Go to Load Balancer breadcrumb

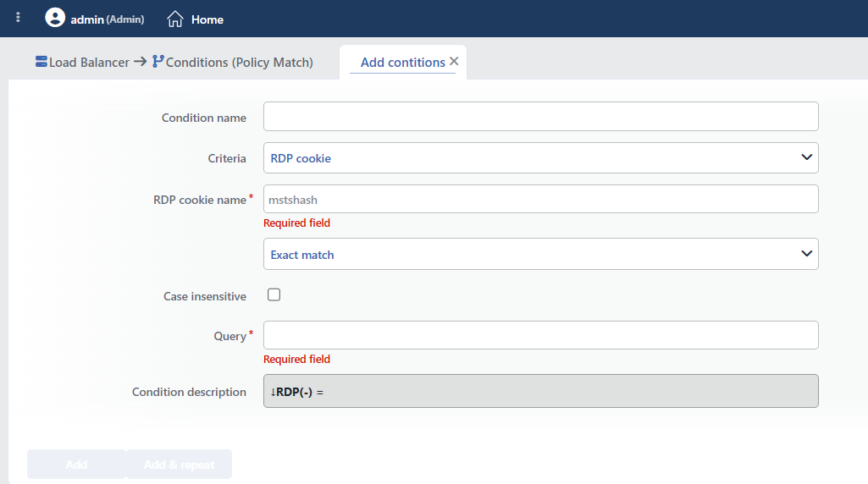click(x=89, y=63)
